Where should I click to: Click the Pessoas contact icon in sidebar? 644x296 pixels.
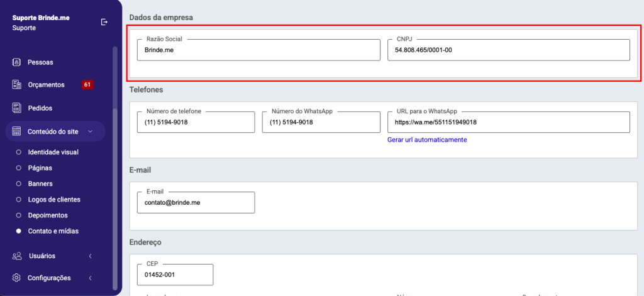pos(17,62)
